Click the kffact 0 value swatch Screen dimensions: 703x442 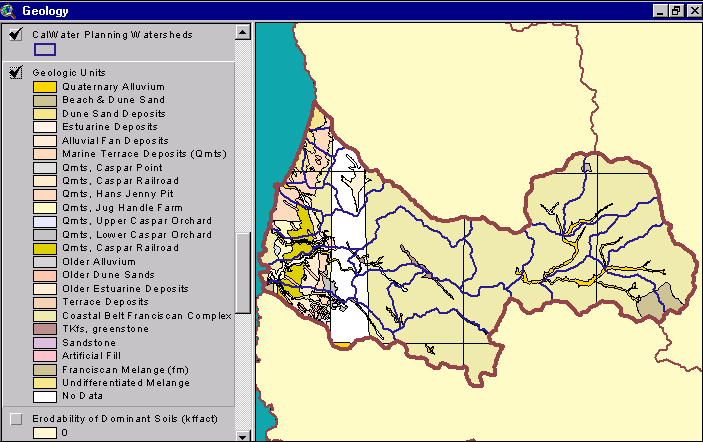[x=45, y=433]
